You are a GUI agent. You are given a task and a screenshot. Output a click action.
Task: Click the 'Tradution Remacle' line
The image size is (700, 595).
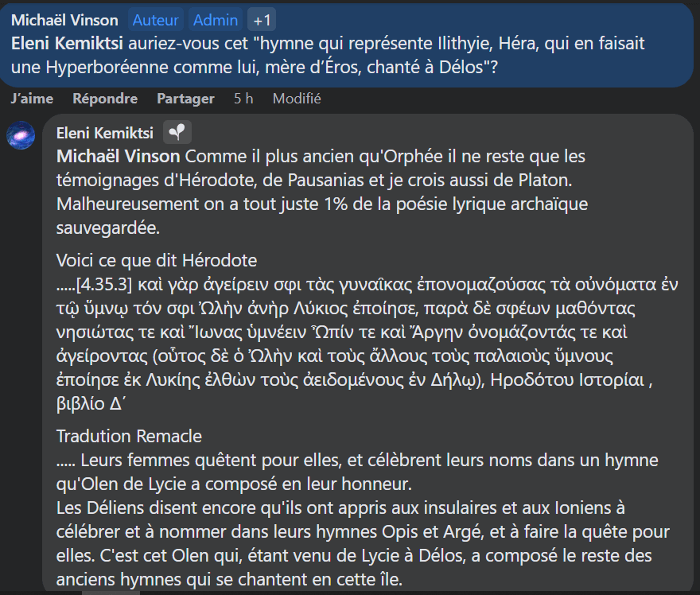click(x=129, y=436)
